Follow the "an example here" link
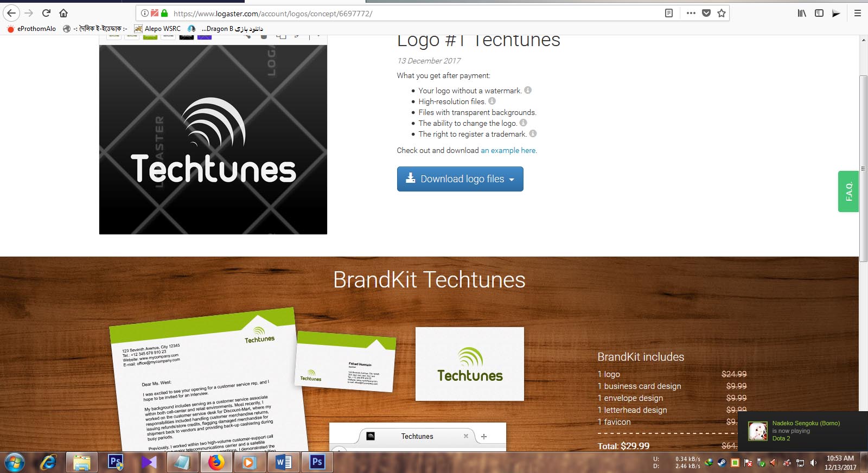This screenshot has height=473, width=868. point(508,150)
